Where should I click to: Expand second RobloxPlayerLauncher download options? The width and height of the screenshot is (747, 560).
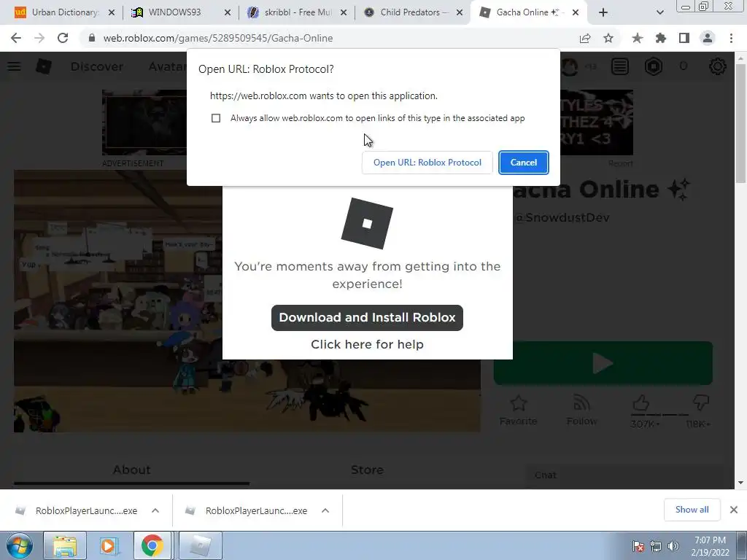click(325, 510)
